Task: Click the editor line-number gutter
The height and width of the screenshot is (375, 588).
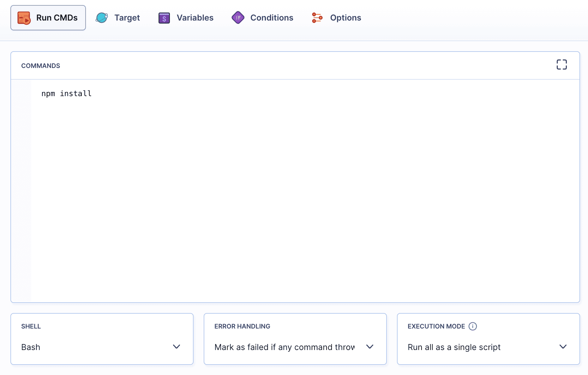Action: (21, 191)
